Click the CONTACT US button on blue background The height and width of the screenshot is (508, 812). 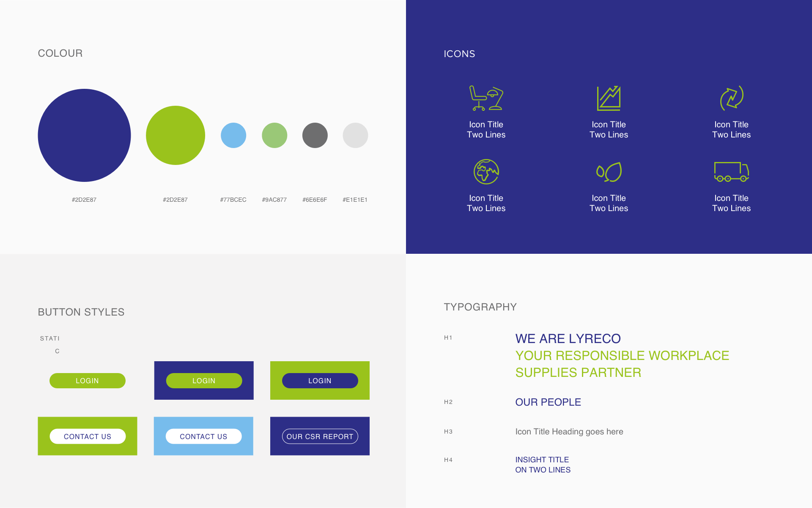click(x=203, y=435)
